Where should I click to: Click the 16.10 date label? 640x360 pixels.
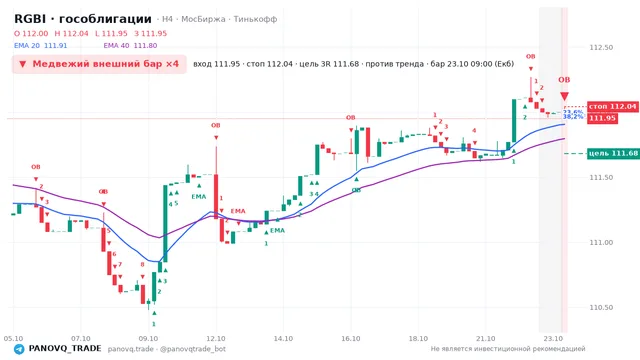coord(351,339)
